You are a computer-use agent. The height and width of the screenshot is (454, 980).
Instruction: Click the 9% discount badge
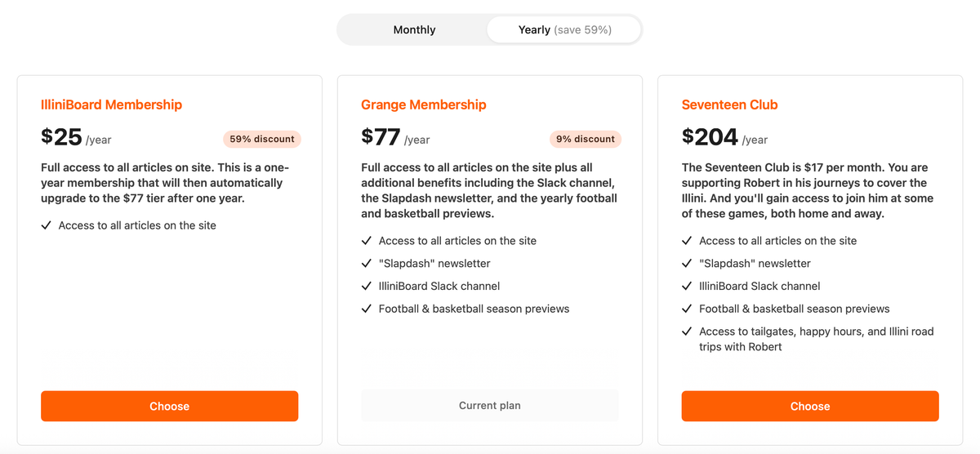pyautogui.click(x=586, y=139)
